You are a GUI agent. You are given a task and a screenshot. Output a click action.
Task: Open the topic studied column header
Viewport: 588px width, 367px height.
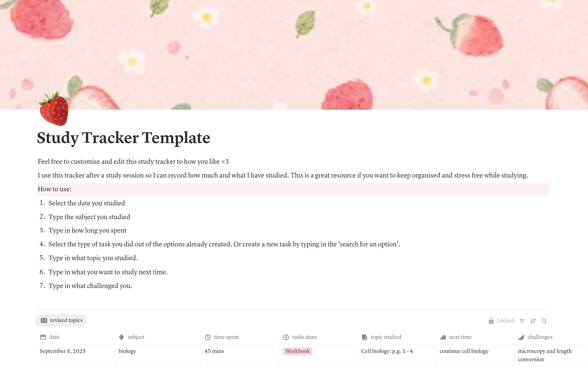(386, 337)
